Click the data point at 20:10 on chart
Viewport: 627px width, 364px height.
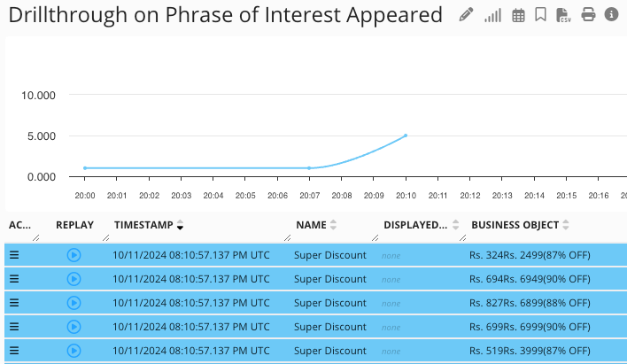(406, 136)
